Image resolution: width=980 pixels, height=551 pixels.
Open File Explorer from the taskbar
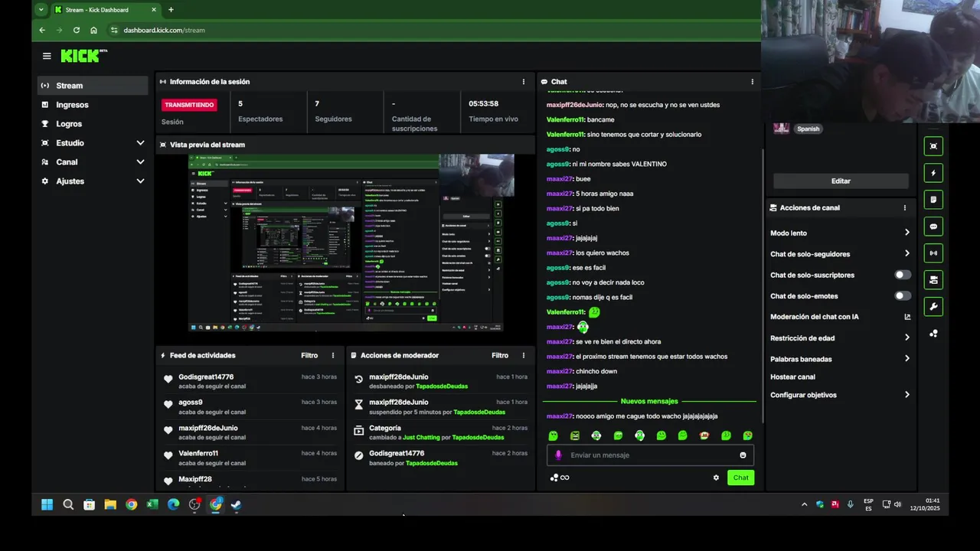[110, 504]
